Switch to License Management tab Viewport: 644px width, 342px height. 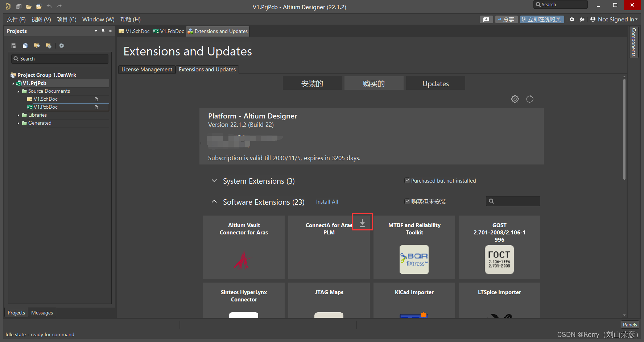pos(147,70)
